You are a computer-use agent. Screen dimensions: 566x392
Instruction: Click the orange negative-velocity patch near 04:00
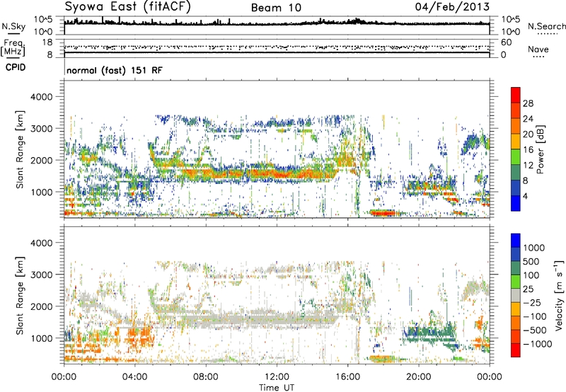pyautogui.click(x=140, y=336)
